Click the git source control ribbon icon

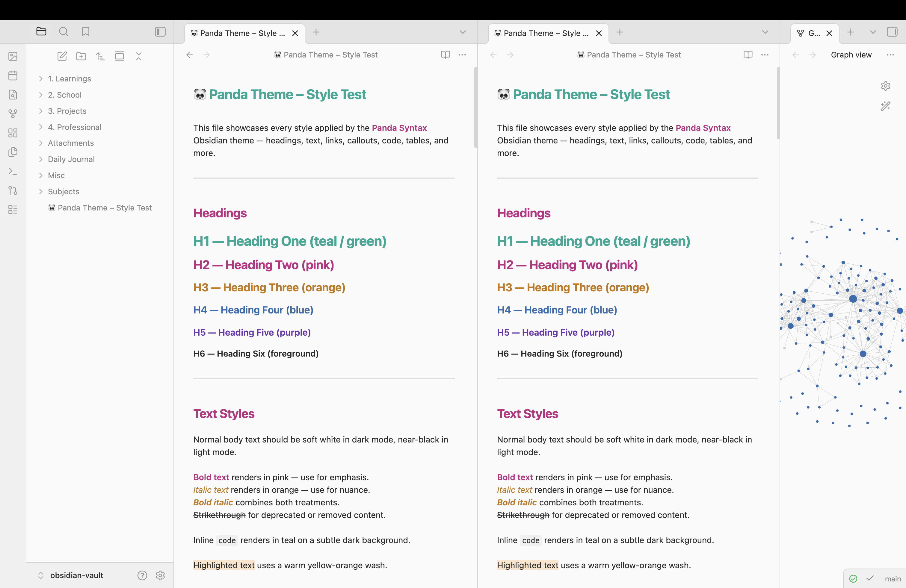(13, 190)
